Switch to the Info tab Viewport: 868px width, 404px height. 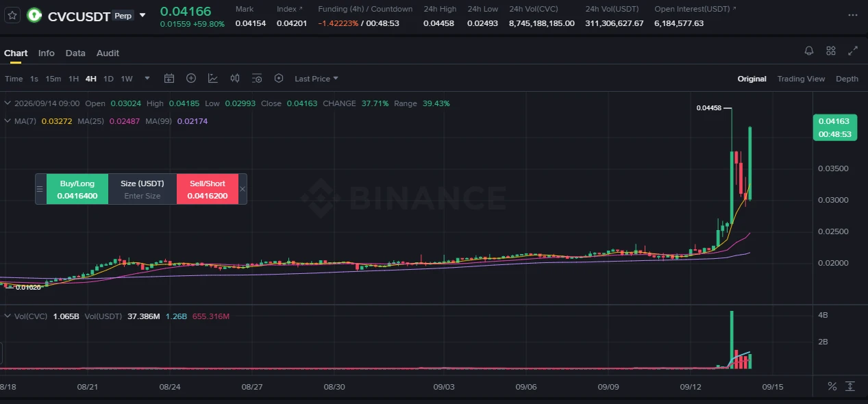(x=47, y=53)
